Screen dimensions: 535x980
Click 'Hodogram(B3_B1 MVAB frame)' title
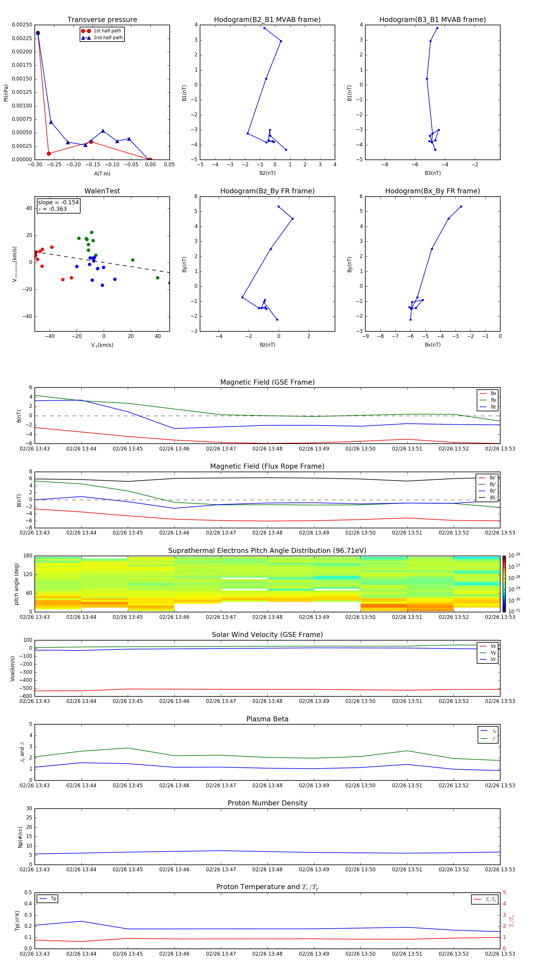tap(432, 20)
